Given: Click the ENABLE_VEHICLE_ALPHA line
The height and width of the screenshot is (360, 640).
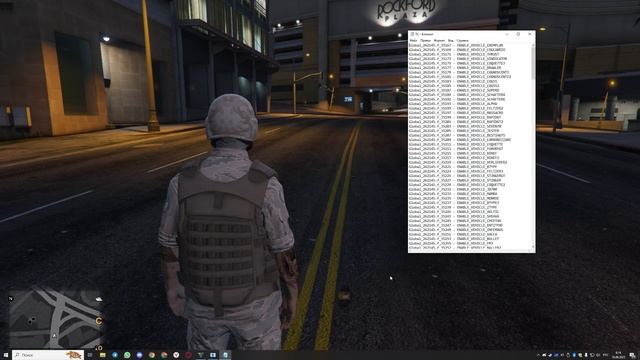Looking at the screenshot, I should point(453,104).
